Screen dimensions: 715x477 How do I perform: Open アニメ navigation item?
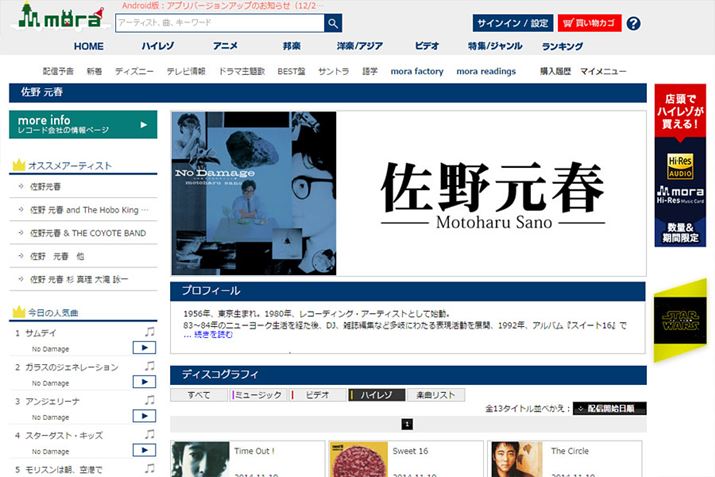point(225,46)
